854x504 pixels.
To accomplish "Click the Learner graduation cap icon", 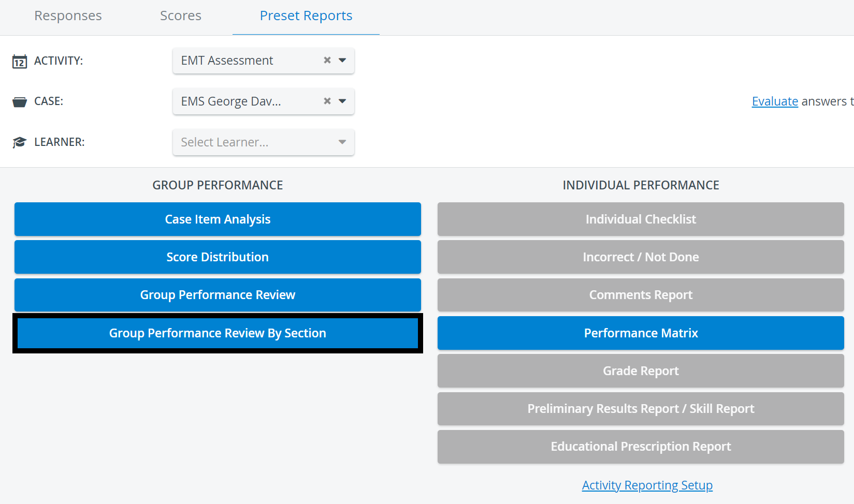I will coord(20,142).
